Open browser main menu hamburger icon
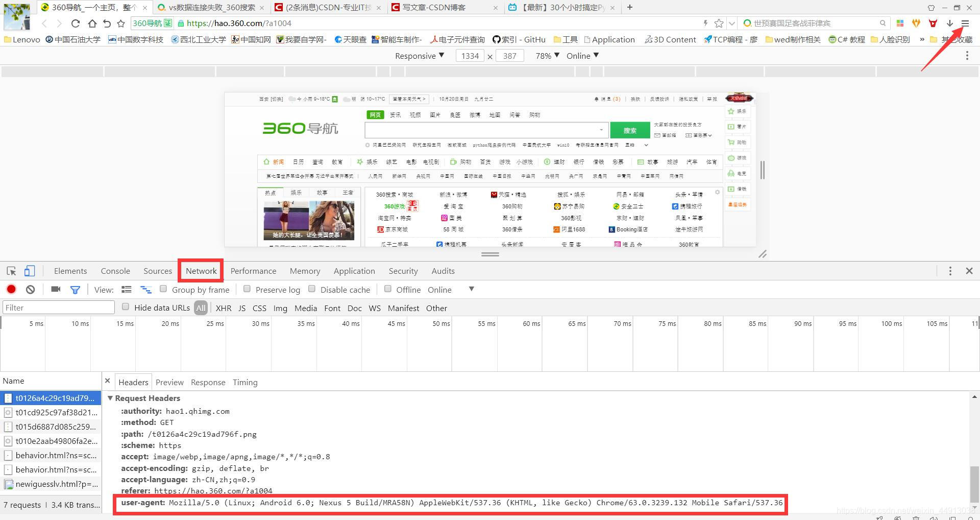 tap(965, 23)
